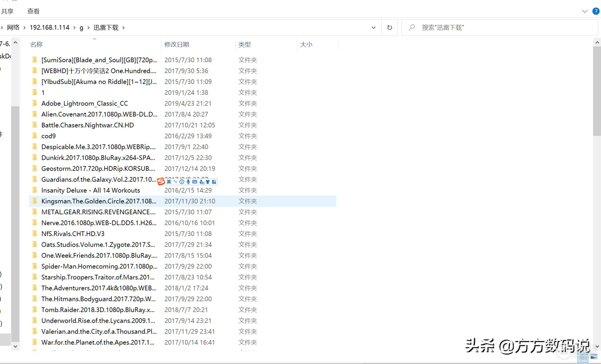Image resolution: width=601 pixels, height=364 pixels.
Task: Toggle Sogou punctuation mode button
Action: pyautogui.click(x=175, y=182)
